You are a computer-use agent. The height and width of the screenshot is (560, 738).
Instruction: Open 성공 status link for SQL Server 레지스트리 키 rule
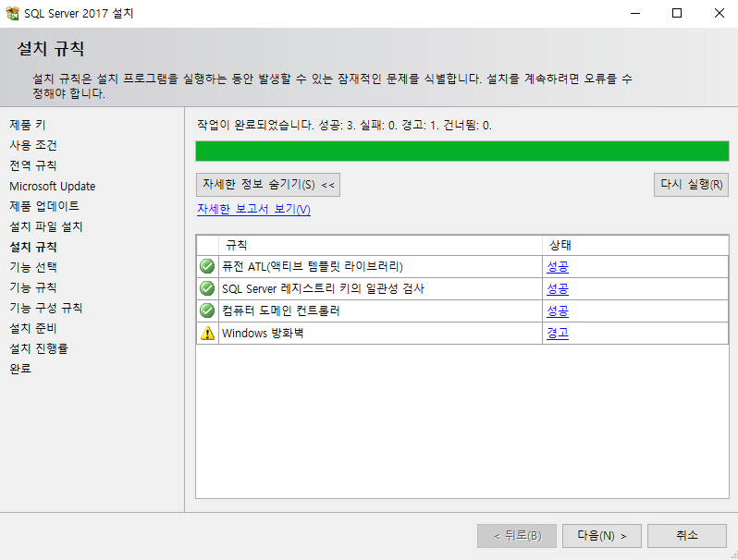558,288
